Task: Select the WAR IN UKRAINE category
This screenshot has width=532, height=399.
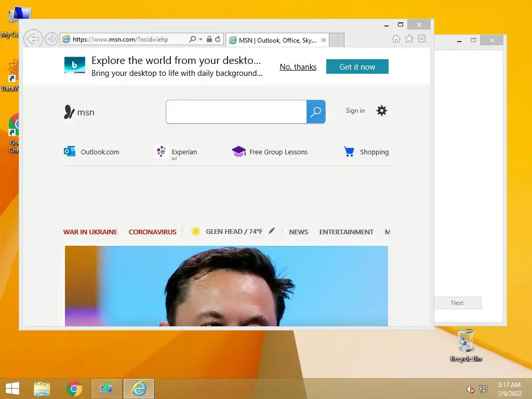Action: (90, 232)
